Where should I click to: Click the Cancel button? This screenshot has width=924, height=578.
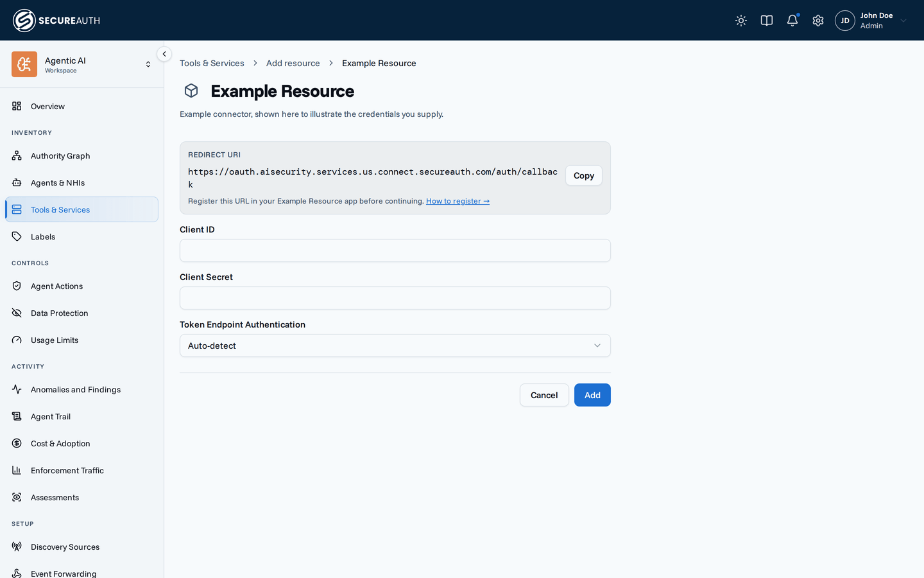[x=544, y=395]
